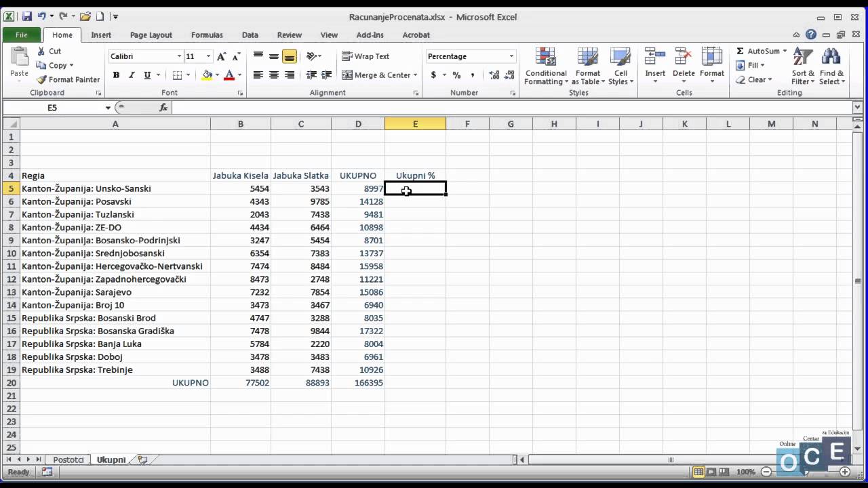The height and width of the screenshot is (488, 868).
Task: Click the Decrease Indent icon
Action: [x=311, y=75]
